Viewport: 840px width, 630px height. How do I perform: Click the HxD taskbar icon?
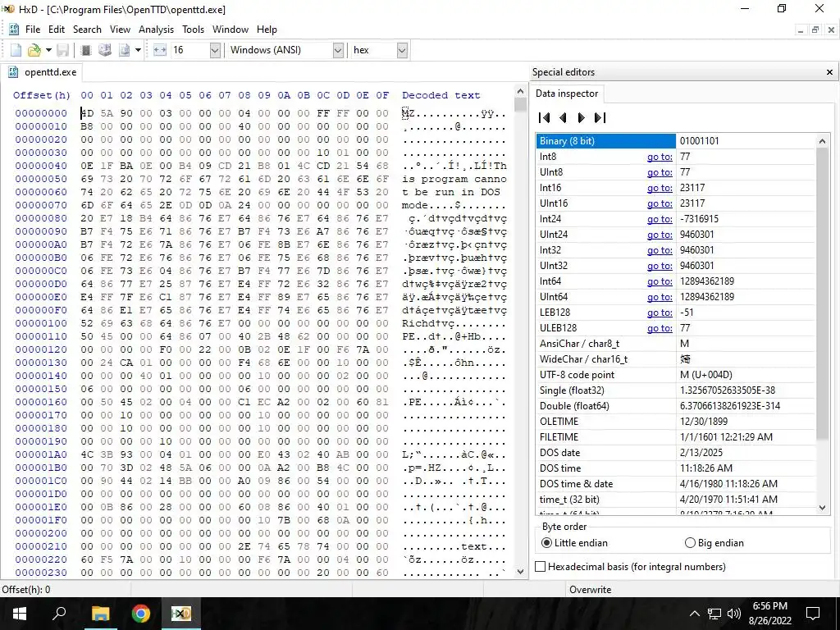181,614
